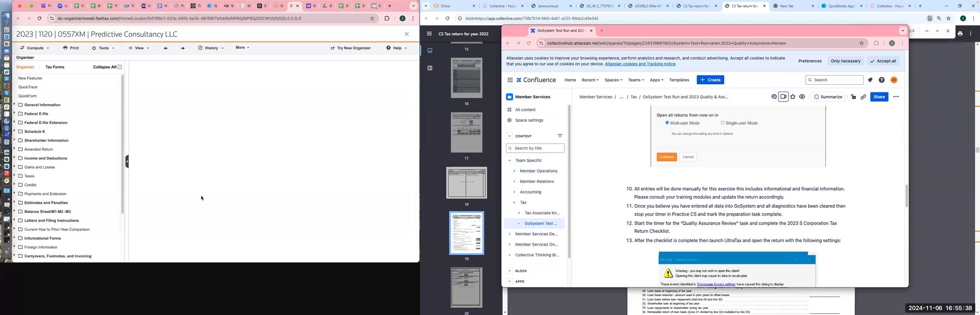The height and width of the screenshot is (315, 980).
Task: Open the PDF viewer hamburger menu
Action: click(429, 34)
